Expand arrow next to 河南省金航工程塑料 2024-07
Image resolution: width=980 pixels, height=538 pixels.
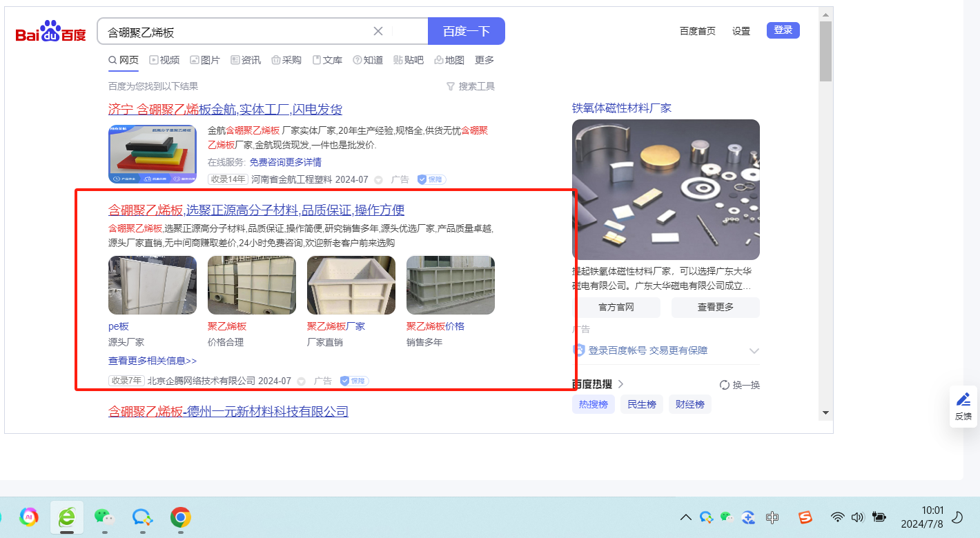point(378,180)
